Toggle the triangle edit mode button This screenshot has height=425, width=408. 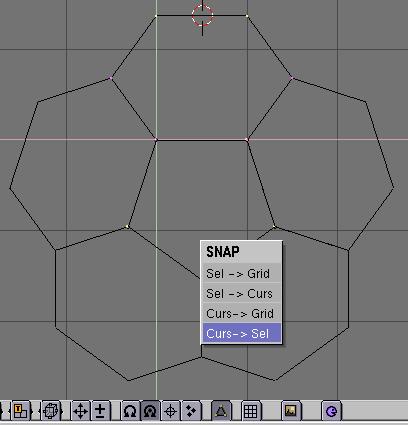tap(221, 410)
